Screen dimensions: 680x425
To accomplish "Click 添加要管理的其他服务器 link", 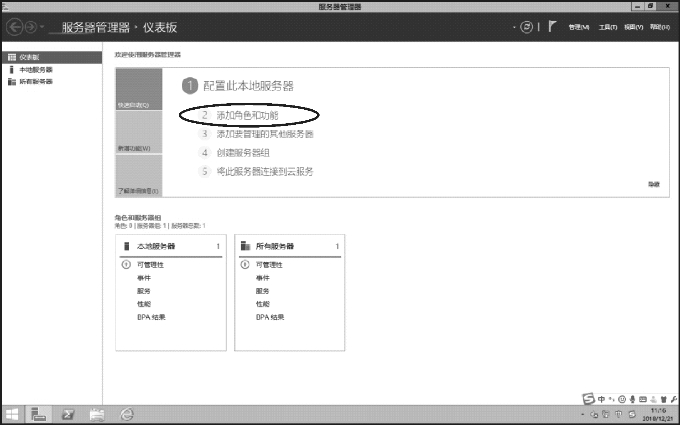I will [265, 134].
